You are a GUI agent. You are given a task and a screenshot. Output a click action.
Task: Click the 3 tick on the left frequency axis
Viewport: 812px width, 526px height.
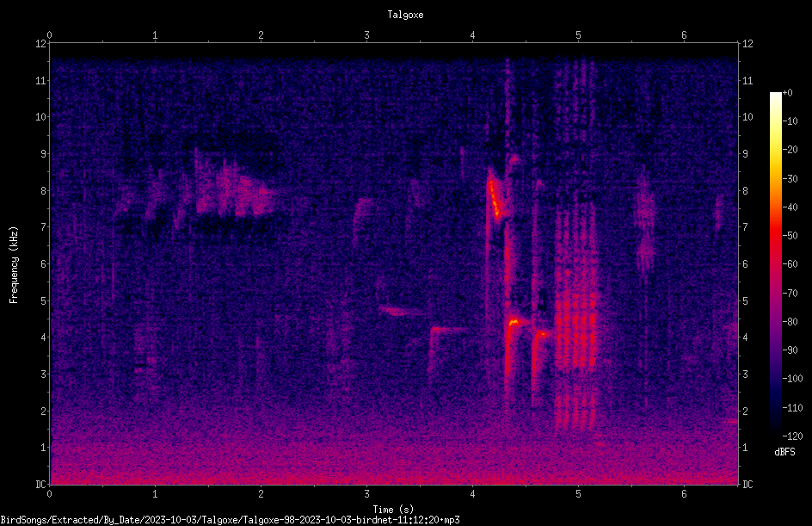coord(44,374)
